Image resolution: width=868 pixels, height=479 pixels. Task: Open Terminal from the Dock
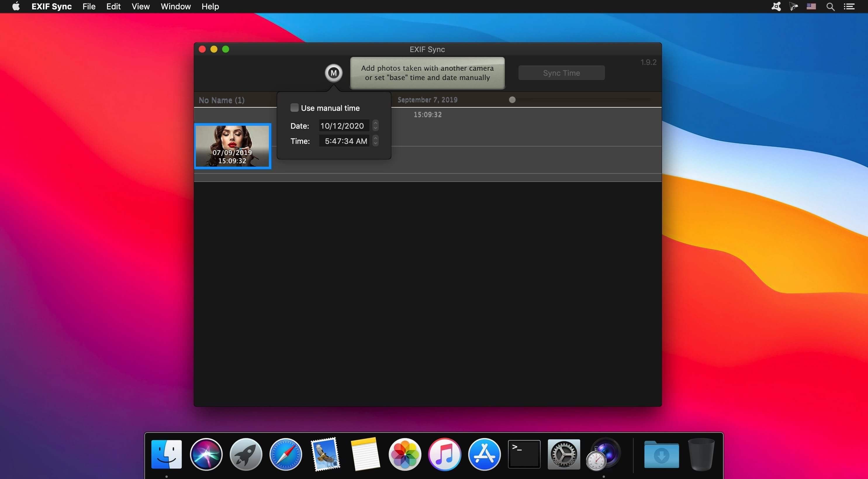[x=524, y=454]
